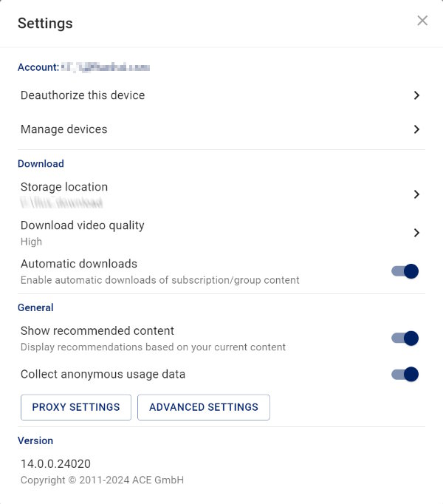The image size is (443, 504).
Task: Open Download video quality via its arrow
Action: click(416, 233)
